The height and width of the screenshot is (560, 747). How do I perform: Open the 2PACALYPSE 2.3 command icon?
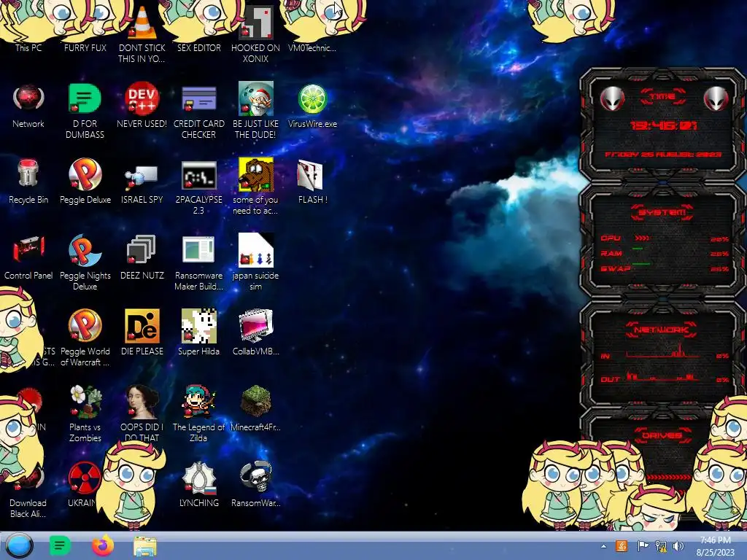point(198,175)
